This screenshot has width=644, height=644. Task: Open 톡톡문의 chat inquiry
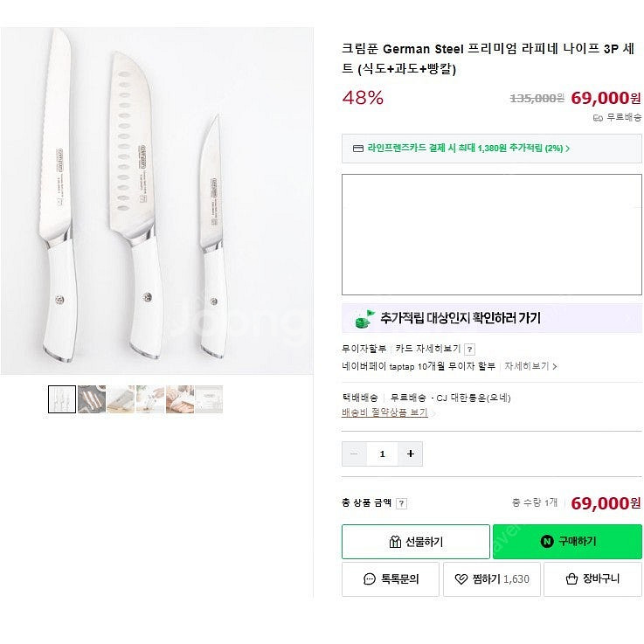click(391, 578)
